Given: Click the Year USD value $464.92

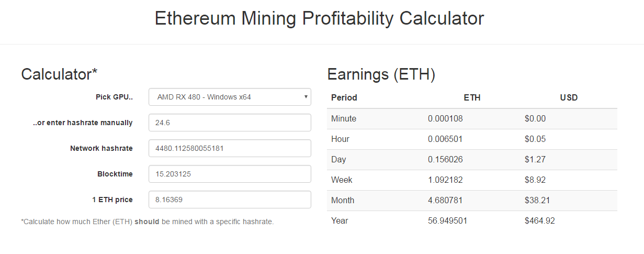Looking at the screenshot, I should click(539, 221).
